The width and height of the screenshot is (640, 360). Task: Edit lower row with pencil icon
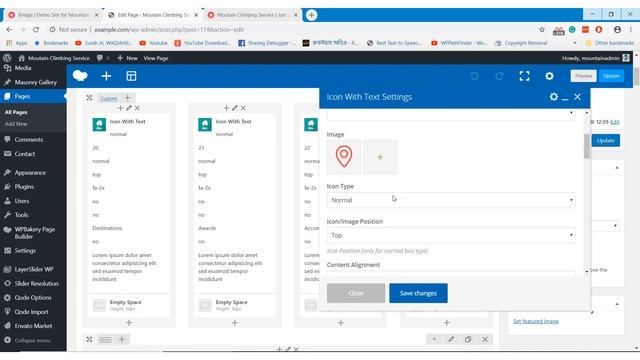tap(451, 339)
